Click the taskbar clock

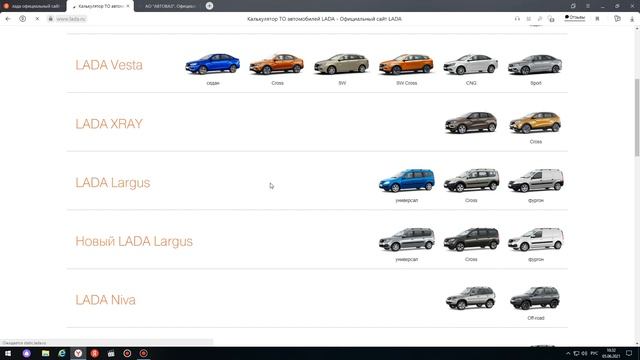pyautogui.click(x=611, y=353)
